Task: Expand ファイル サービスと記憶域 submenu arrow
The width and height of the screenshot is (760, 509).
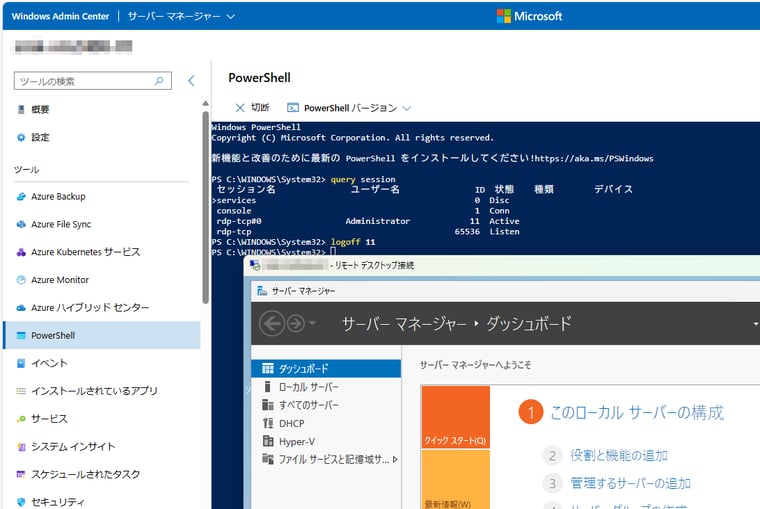Action: (396, 460)
